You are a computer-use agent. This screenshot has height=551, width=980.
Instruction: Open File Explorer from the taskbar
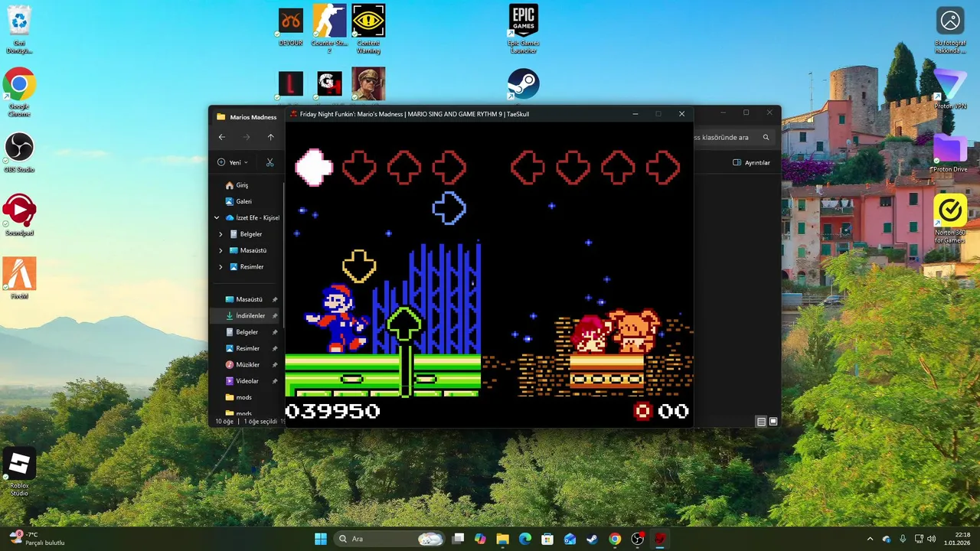(x=502, y=539)
